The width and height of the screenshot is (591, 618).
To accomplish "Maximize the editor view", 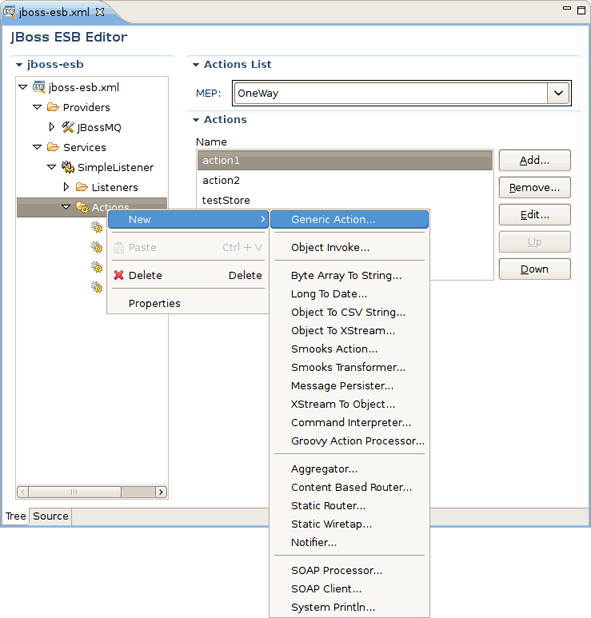I will click(581, 10).
